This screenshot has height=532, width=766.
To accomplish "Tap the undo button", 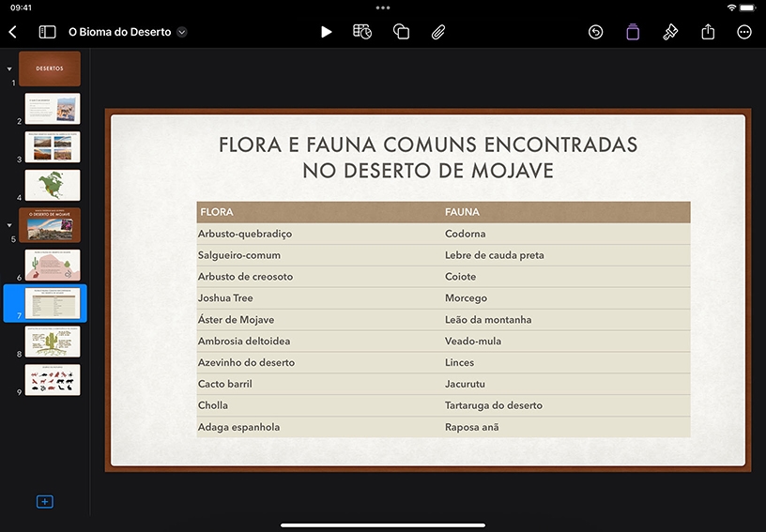I will click(595, 32).
